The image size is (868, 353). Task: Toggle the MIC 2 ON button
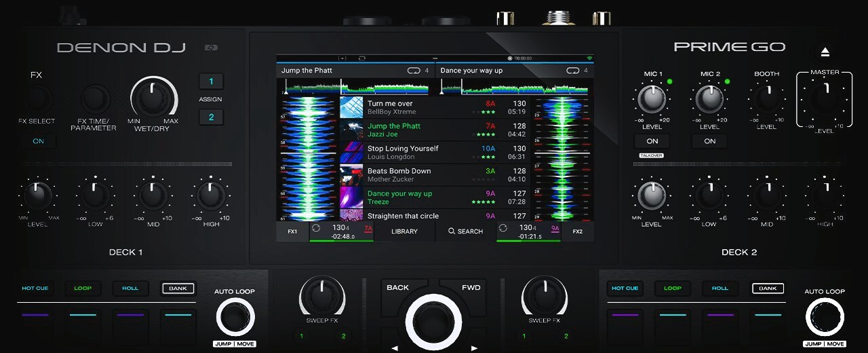coord(709,141)
